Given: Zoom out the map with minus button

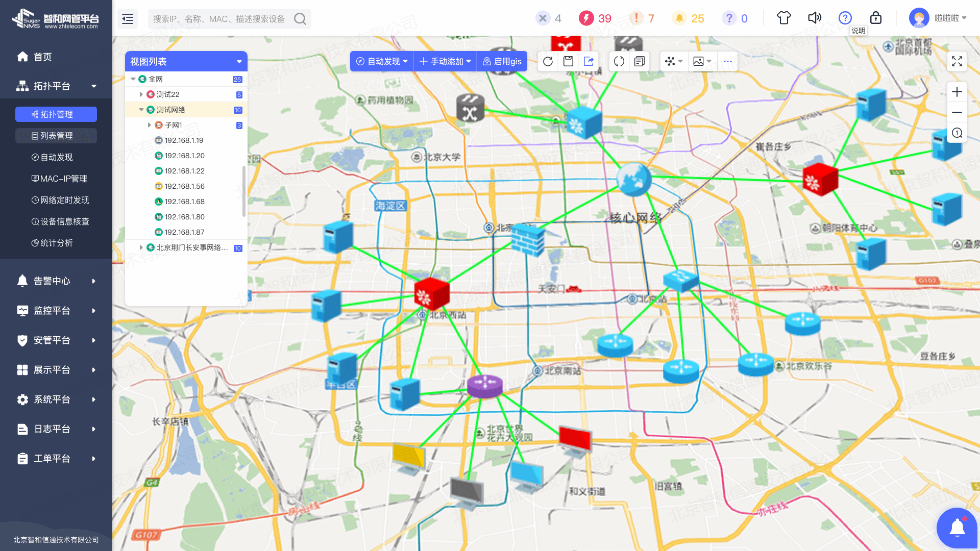Looking at the screenshot, I should 957,112.
